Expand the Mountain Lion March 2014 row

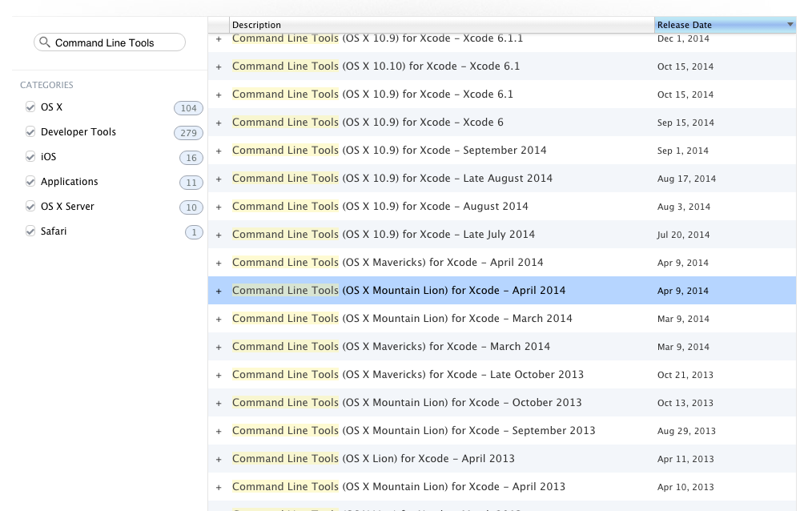point(219,319)
